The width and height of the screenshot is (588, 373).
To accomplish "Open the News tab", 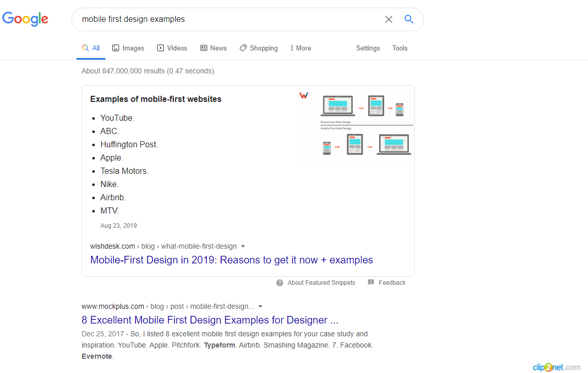I will (213, 48).
